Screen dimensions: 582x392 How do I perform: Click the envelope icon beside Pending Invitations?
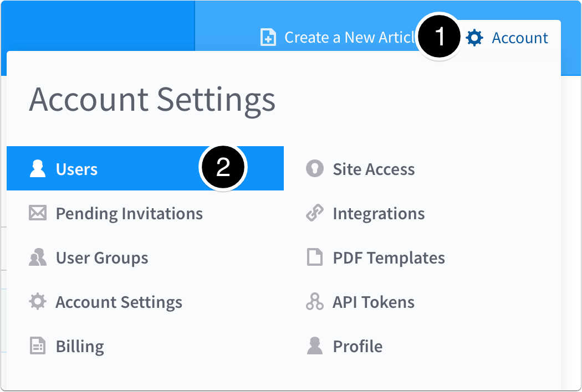pyautogui.click(x=37, y=213)
